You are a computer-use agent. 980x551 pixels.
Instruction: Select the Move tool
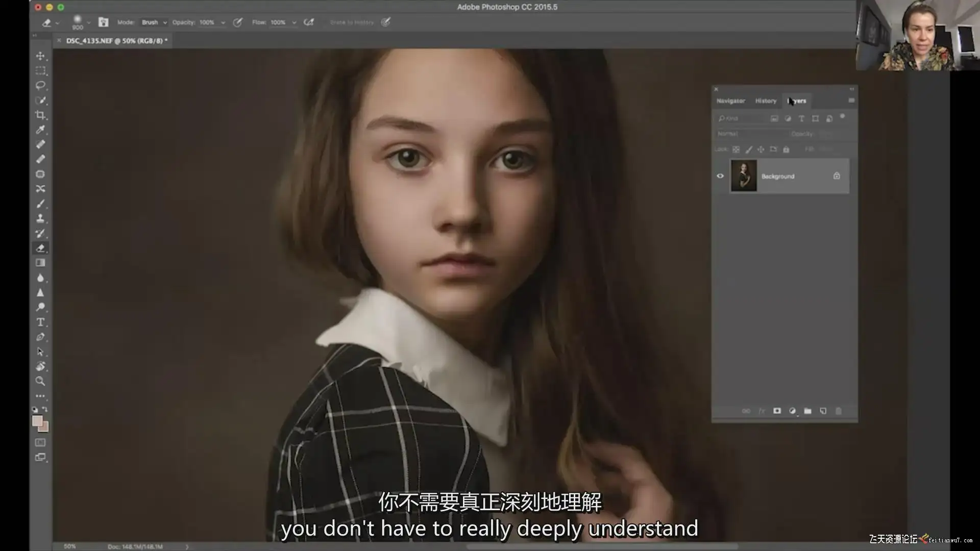coord(40,56)
